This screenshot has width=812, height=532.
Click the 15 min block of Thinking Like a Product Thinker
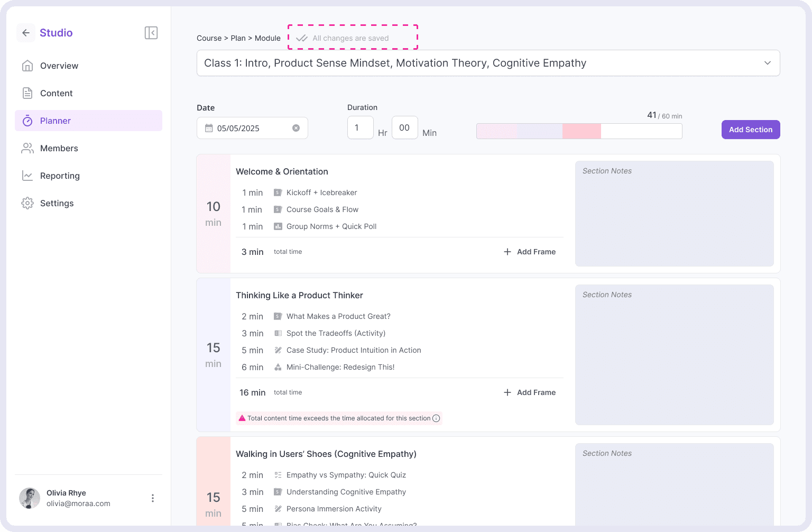[214, 355]
